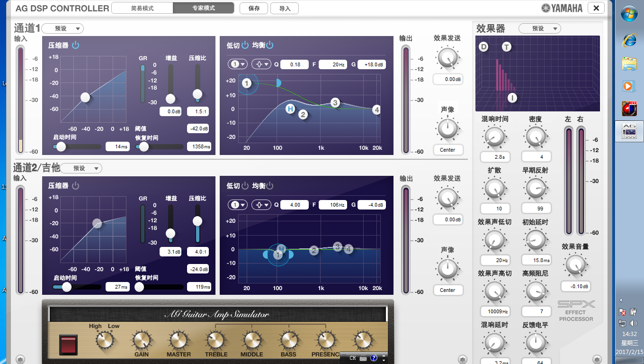The height and width of the screenshot is (364, 644).
Task: Select channel 1 EQ band 4 node
Action: click(x=376, y=109)
